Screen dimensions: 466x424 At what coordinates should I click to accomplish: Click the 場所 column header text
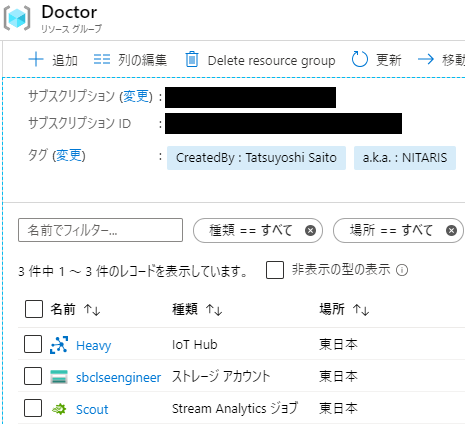332,309
